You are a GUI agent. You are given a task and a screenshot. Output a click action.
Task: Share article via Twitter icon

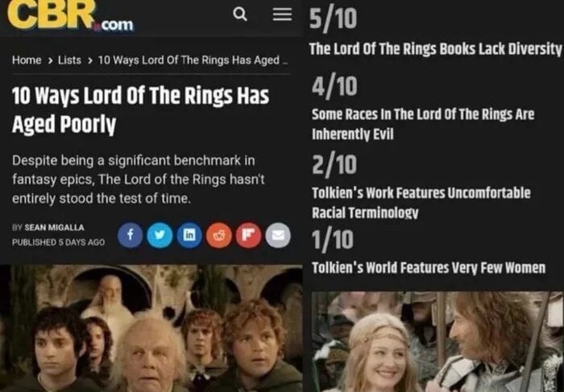(x=160, y=235)
